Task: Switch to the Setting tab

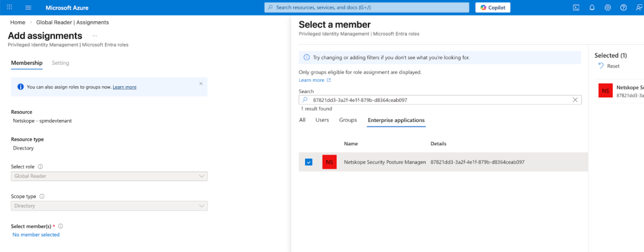Action: [x=60, y=63]
